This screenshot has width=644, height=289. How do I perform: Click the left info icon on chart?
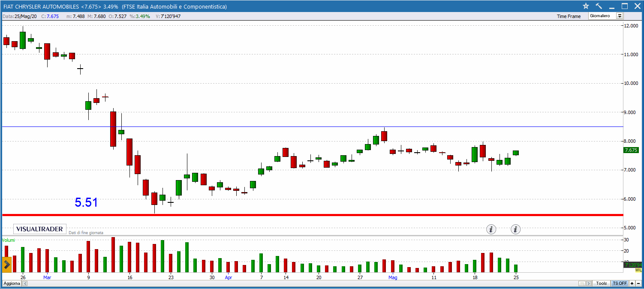(x=491, y=229)
